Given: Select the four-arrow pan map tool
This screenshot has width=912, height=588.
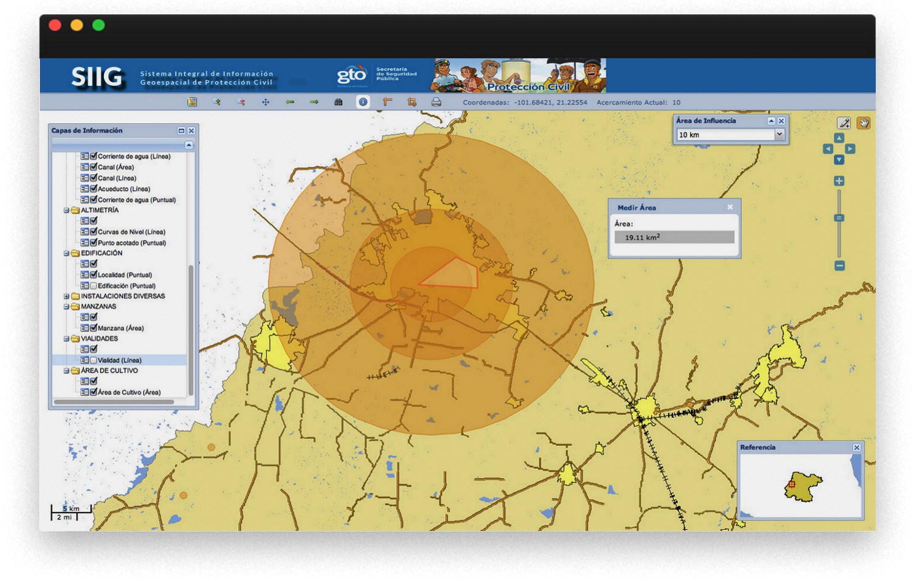Looking at the screenshot, I should 265,102.
